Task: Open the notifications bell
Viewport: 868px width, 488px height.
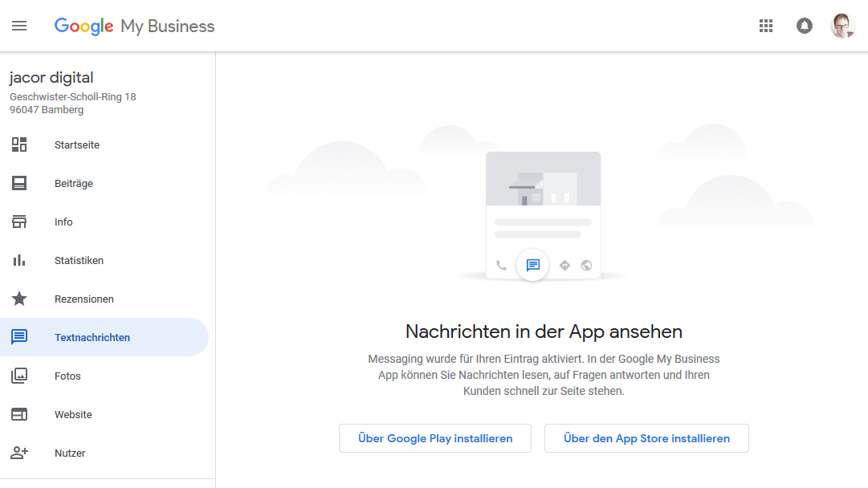Action: tap(804, 26)
